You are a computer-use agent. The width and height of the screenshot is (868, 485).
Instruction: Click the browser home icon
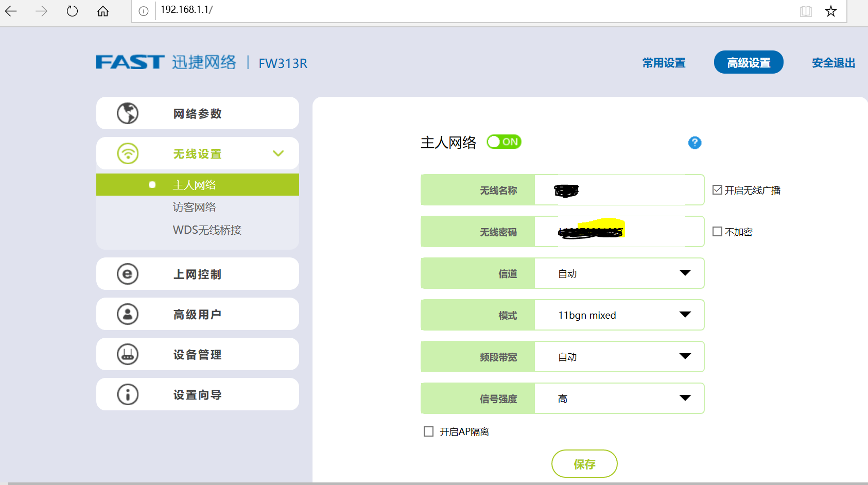point(102,11)
